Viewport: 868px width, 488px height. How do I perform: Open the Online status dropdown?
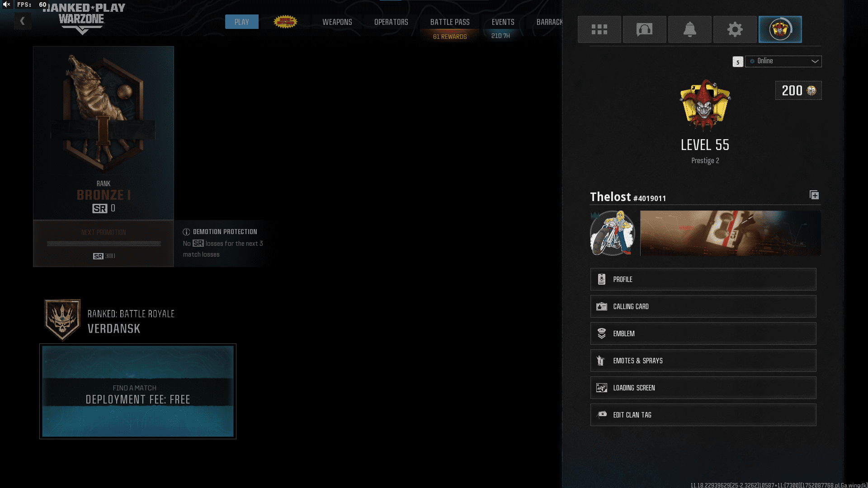[783, 61]
